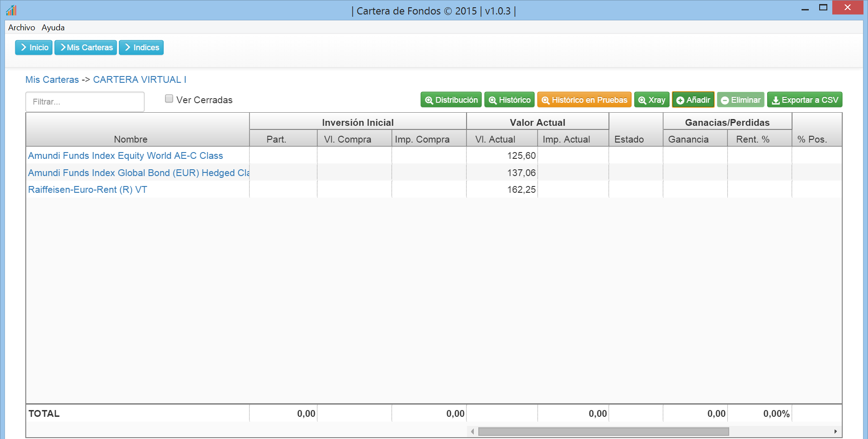The width and height of the screenshot is (868, 439).
Task: Click the TOTAL row label
Action: tap(44, 414)
